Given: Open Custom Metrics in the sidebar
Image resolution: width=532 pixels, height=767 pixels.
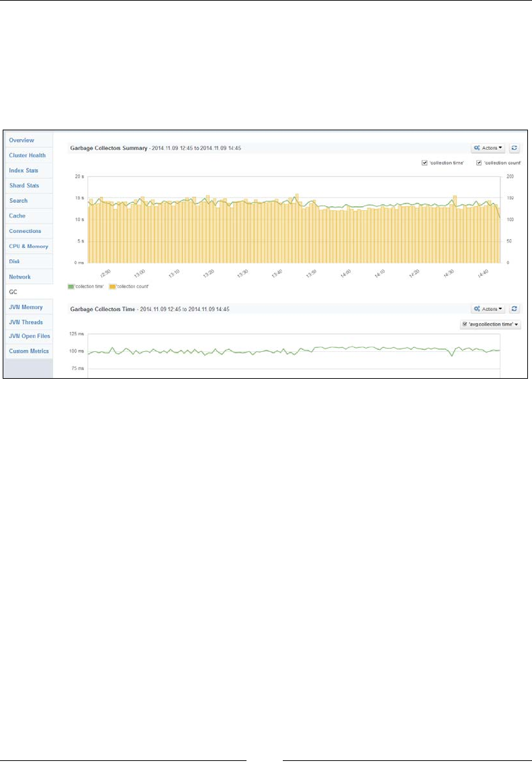Looking at the screenshot, I should [29, 351].
